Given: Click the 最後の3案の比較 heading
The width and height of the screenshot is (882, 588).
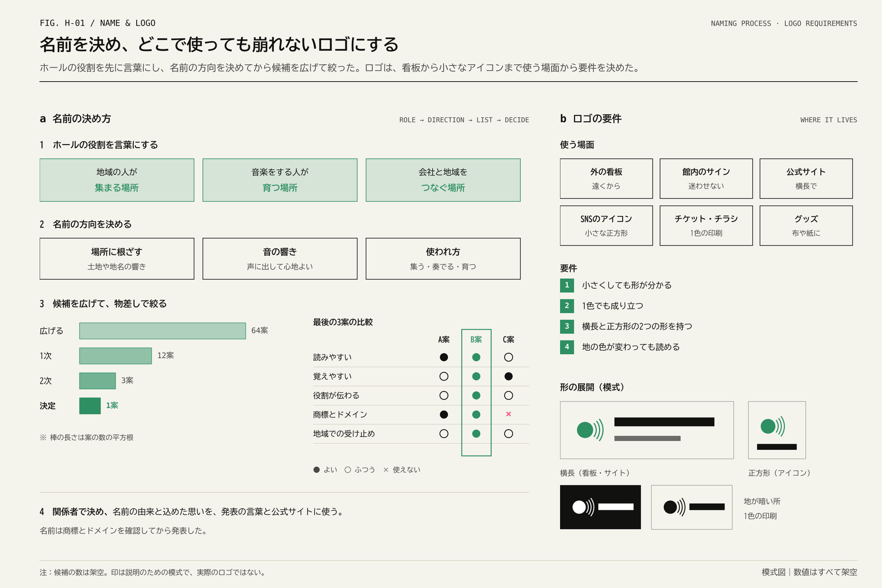Looking at the screenshot, I should [x=343, y=322].
